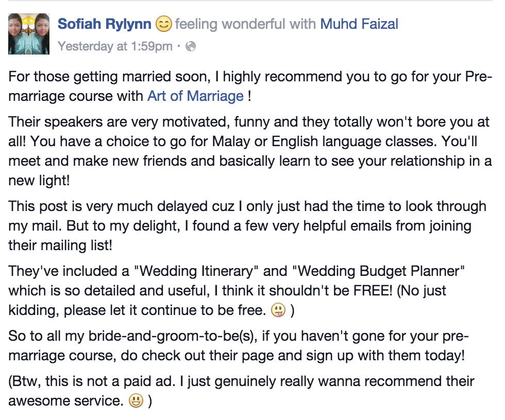Click the paragraph starting 'Their speakers are very'
Image resolution: width=505 pixels, height=420 pixels.
tap(250, 151)
